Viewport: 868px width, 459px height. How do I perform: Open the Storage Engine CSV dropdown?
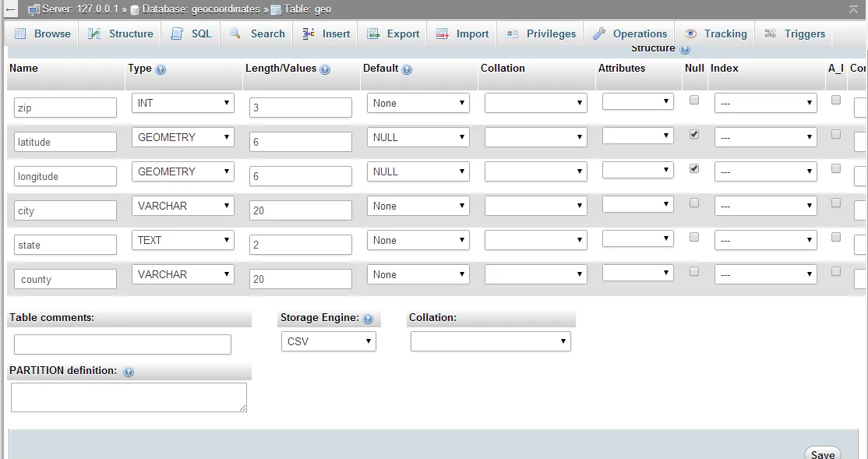point(328,341)
